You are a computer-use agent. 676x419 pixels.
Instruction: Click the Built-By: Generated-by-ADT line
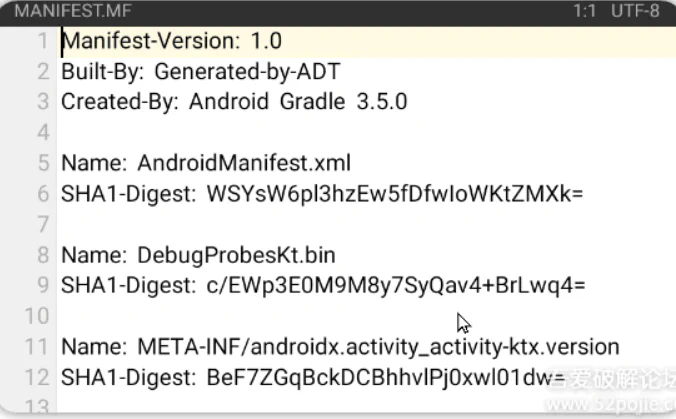pyautogui.click(x=200, y=72)
